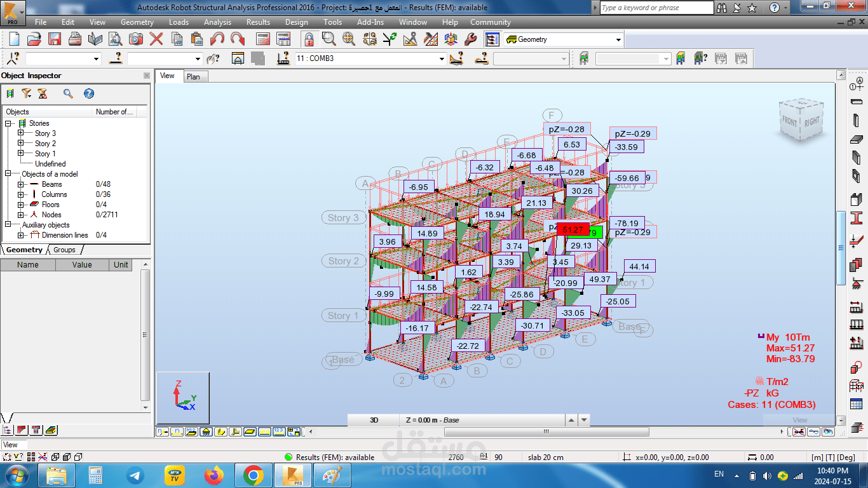The image size is (868, 488).
Task: Open the zoom window magnifier tool
Action: point(329,39)
